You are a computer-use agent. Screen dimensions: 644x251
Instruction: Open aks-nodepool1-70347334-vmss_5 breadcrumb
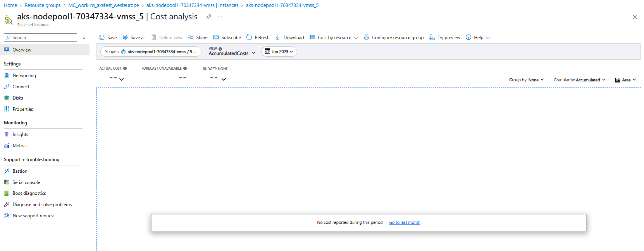282,5
